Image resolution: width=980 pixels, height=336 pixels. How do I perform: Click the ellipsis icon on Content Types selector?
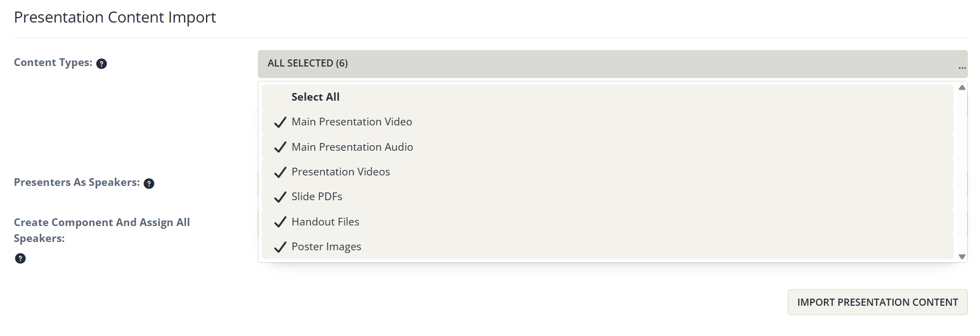(x=962, y=67)
